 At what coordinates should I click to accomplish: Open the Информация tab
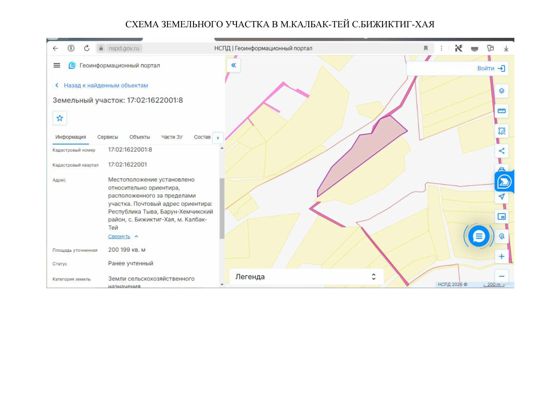70,137
